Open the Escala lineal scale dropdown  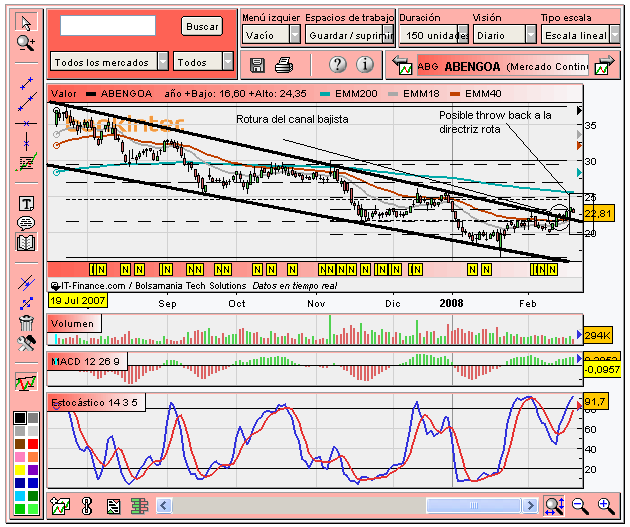581,35
